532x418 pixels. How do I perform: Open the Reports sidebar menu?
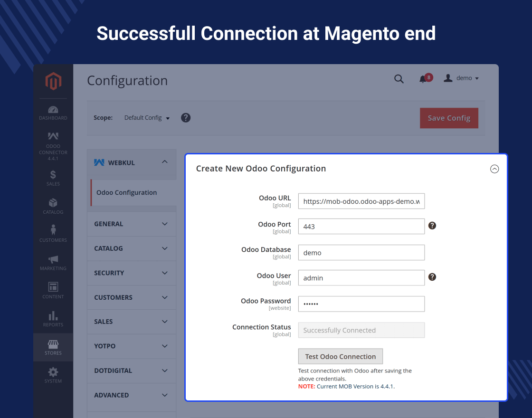coord(53,319)
